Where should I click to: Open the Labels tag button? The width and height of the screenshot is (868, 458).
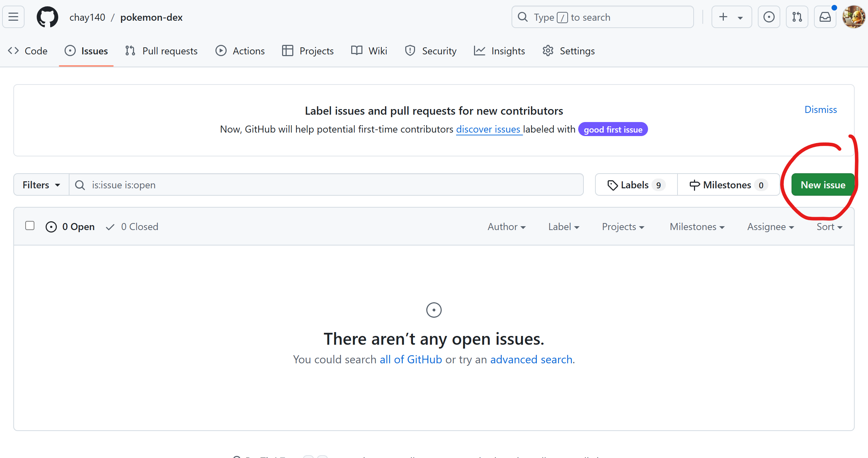pyautogui.click(x=636, y=185)
